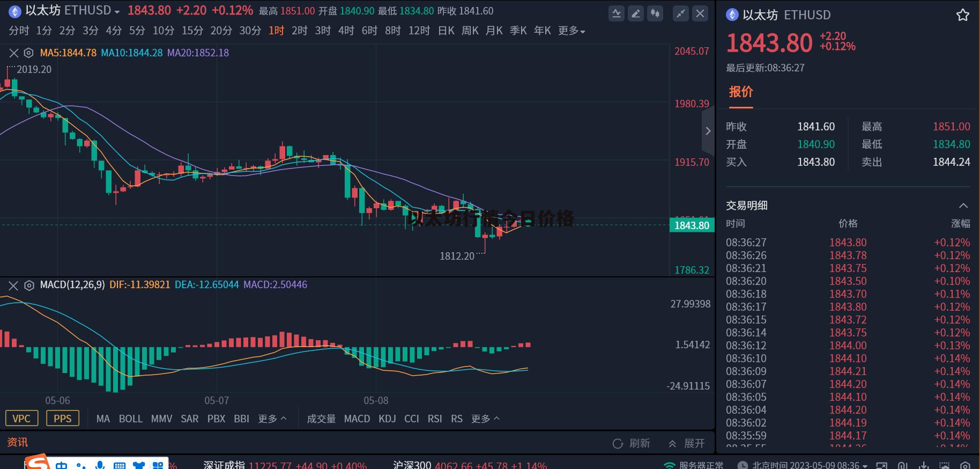Switch to 分时 intraday view

pyautogui.click(x=19, y=31)
